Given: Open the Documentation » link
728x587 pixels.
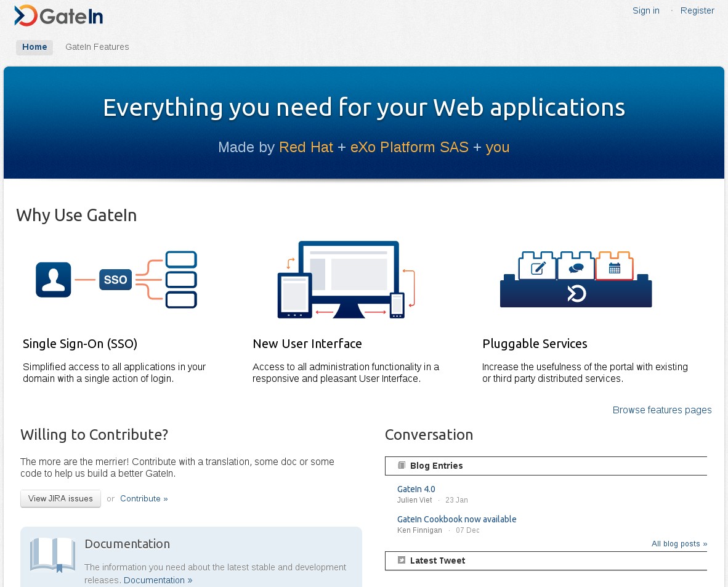Looking at the screenshot, I should tap(158, 580).
